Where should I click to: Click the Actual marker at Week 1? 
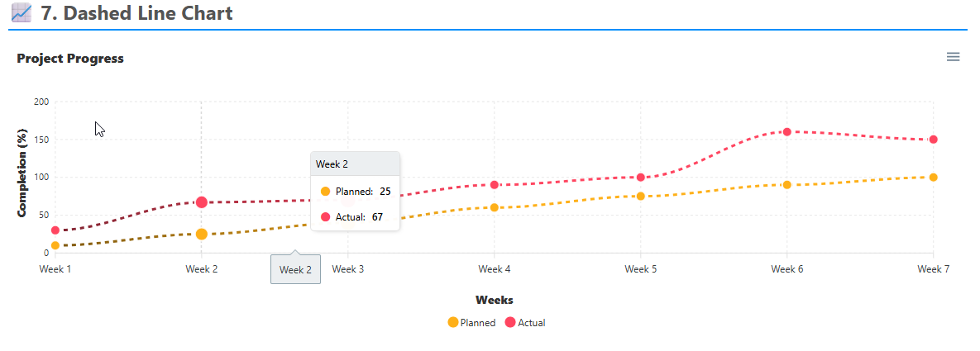tap(55, 230)
